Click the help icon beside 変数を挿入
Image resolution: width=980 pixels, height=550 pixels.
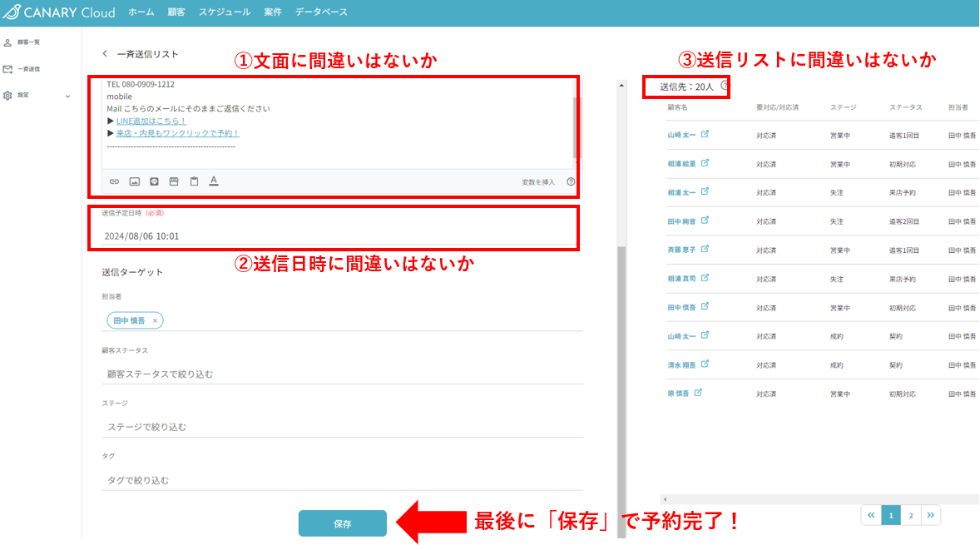click(x=571, y=182)
